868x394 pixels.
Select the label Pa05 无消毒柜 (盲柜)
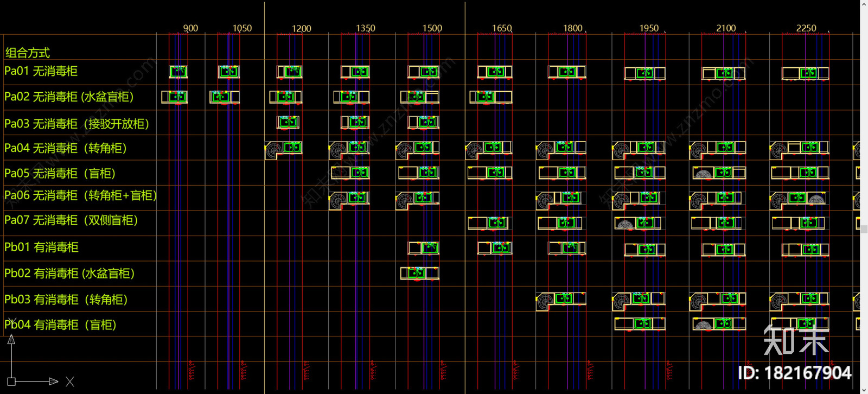pos(60,173)
